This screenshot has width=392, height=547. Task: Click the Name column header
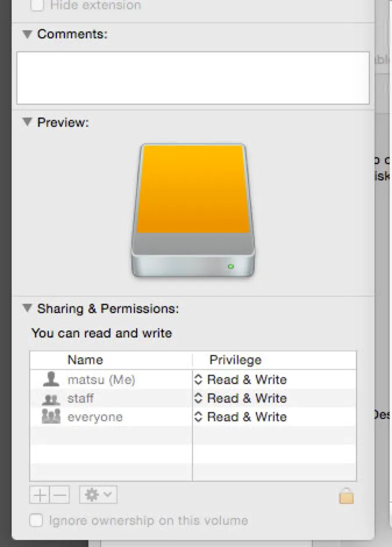pos(85,360)
